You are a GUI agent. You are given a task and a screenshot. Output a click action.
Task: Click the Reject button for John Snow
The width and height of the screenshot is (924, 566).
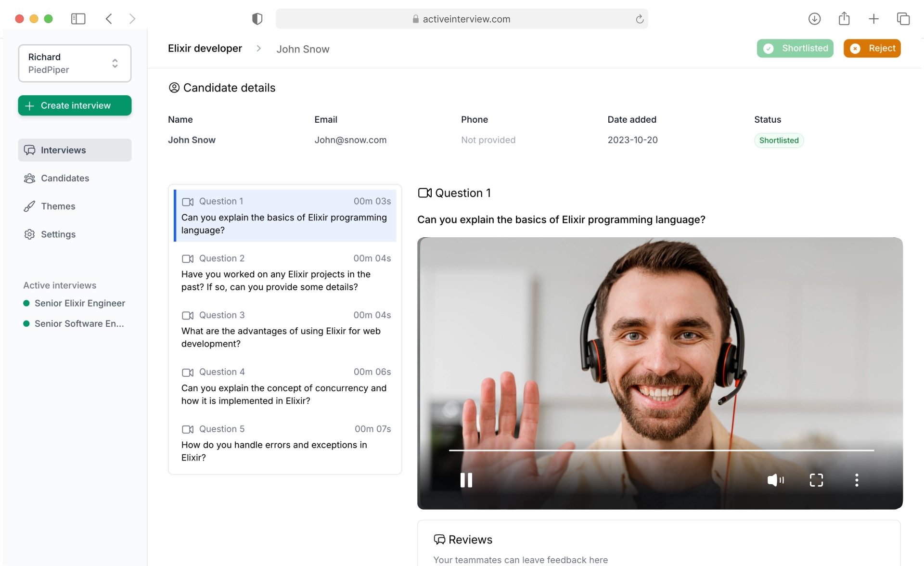coord(873,48)
